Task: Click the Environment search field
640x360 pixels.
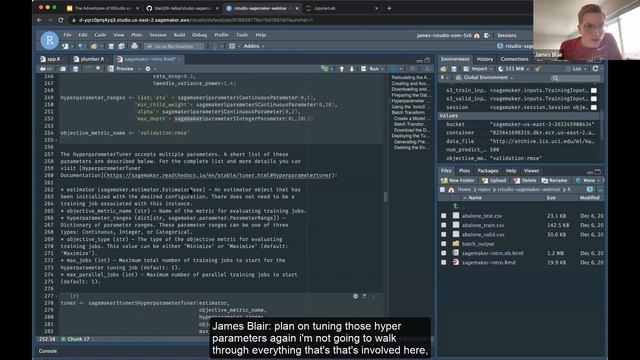Action: click(576, 78)
